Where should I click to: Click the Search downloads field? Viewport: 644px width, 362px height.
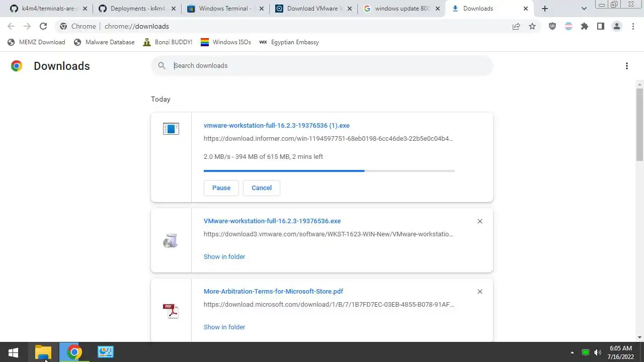[322, 66]
